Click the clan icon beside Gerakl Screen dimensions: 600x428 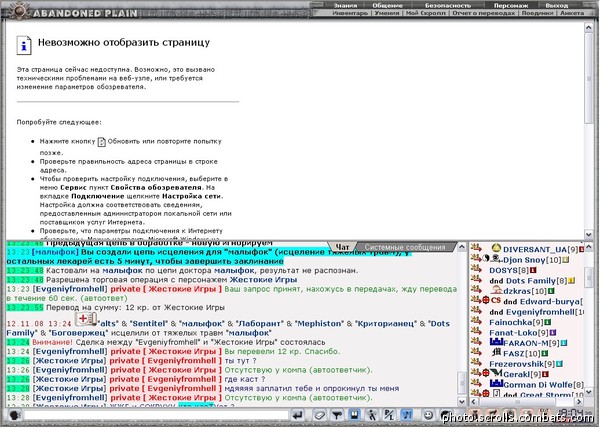tap(497, 373)
